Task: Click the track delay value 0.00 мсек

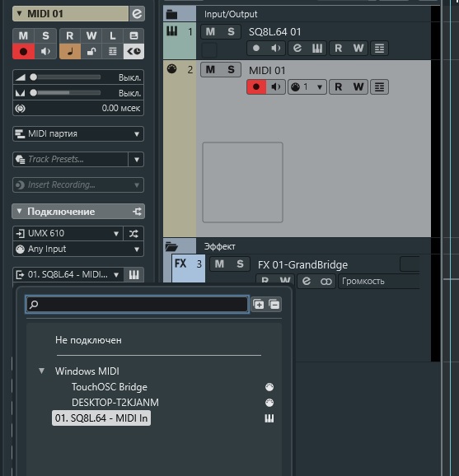Action: pyautogui.click(x=121, y=108)
